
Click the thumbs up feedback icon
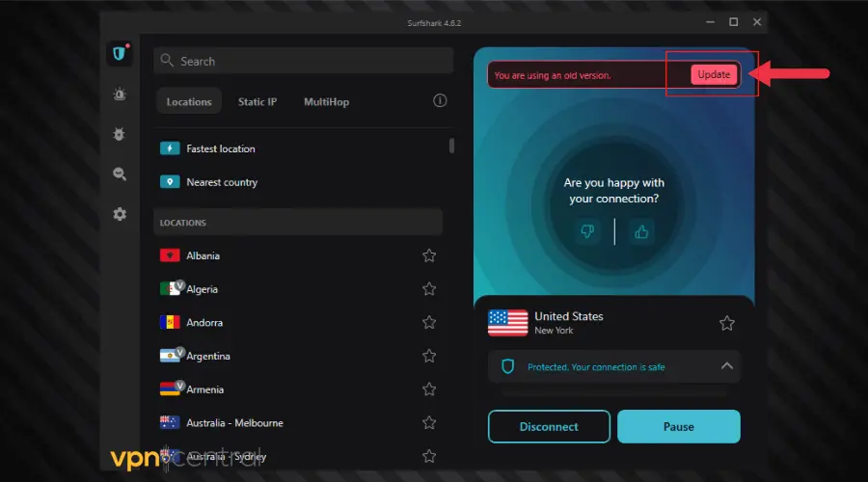click(641, 231)
